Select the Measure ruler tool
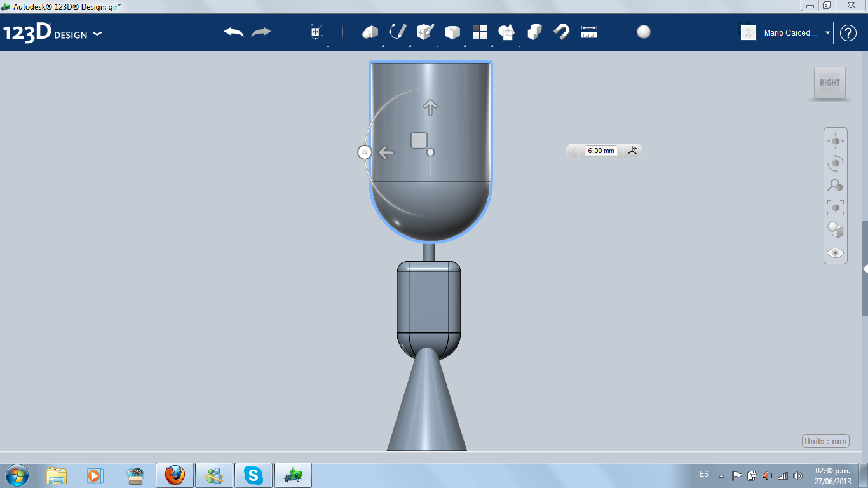The height and width of the screenshot is (488, 868). pos(589,32)
